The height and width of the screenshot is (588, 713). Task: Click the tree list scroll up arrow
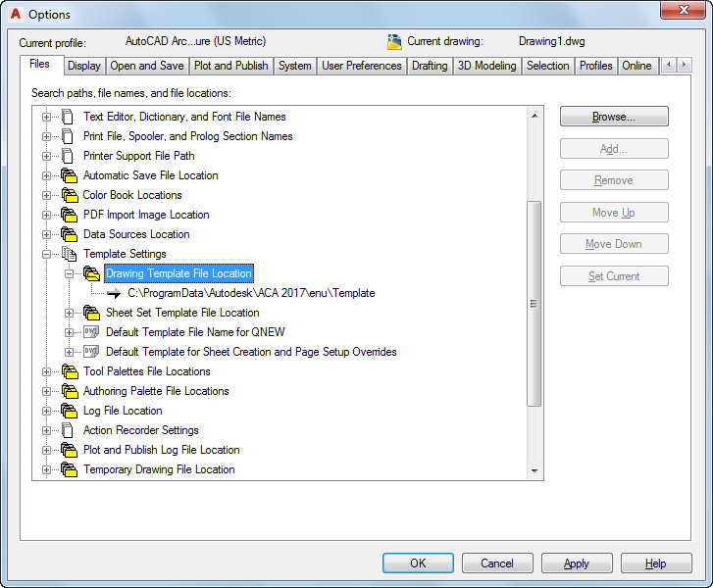pyautogui.click(x=535, y=116)
